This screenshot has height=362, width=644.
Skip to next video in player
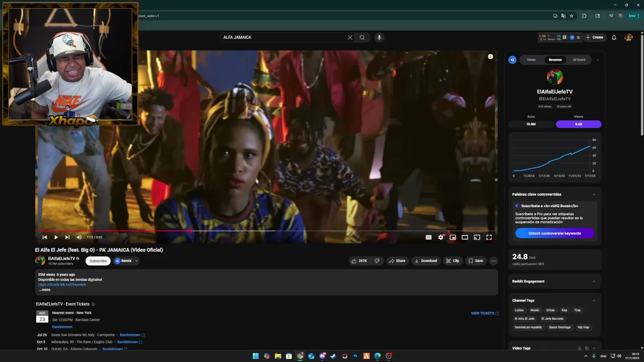click(x=67, y=237)
